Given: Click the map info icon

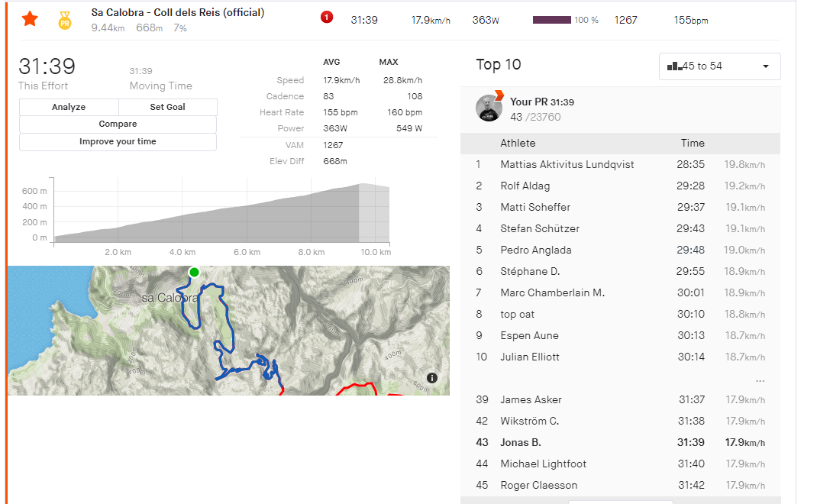Looking at the screenshot, I should (432, 377).
